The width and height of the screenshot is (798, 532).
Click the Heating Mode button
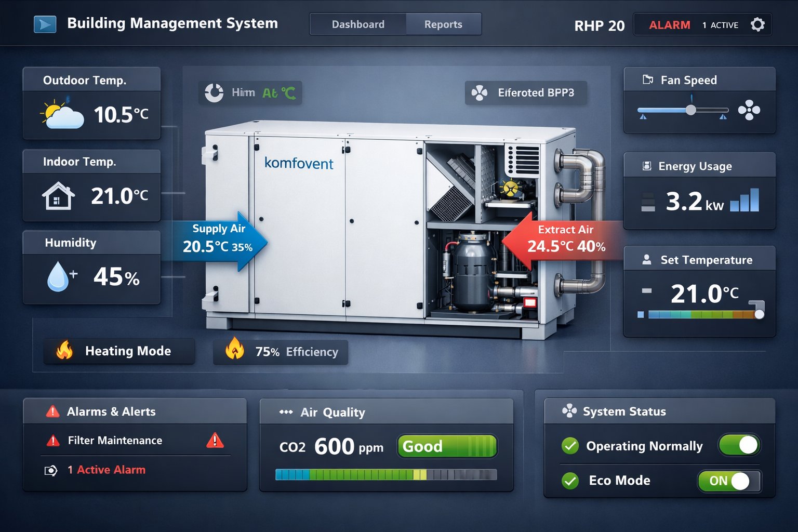[119, 351]
